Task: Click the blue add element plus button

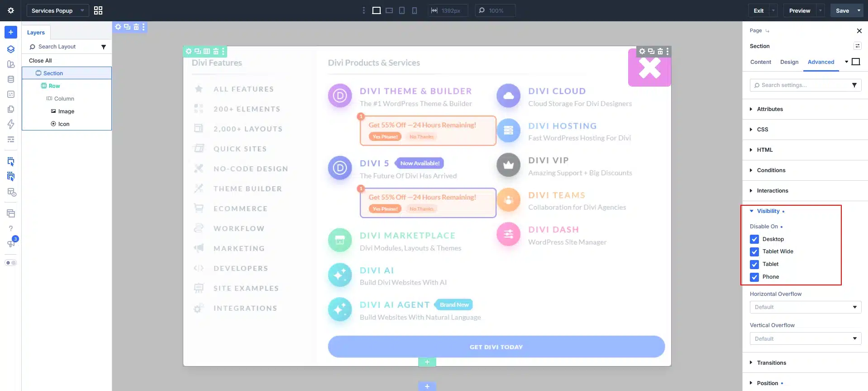Action: (11, 32)
